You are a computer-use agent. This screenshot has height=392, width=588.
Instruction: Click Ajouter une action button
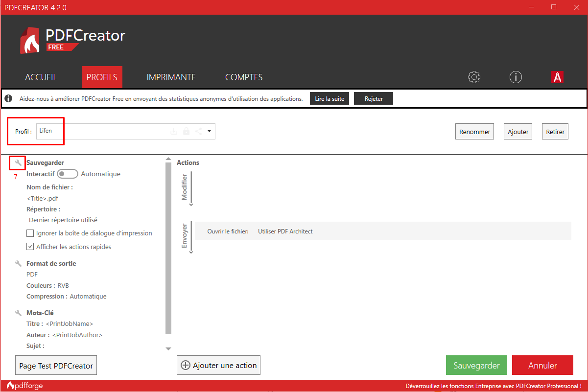[x=218, y=365]
